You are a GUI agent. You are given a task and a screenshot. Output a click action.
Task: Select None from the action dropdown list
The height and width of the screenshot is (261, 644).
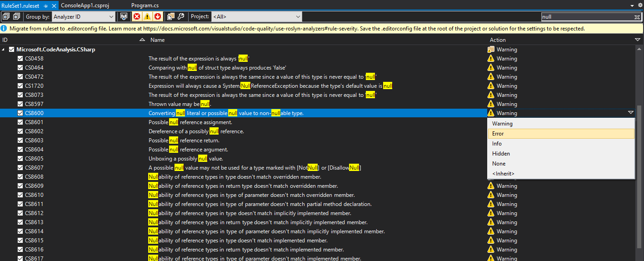pyautogui.click(x=561, y=164)
